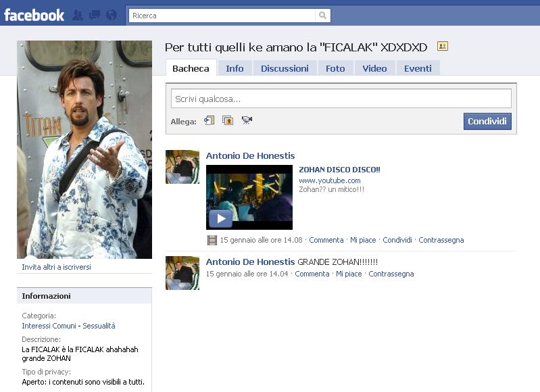
Task: Focus the Scrivi qualcosa text box
Action: 341,99
